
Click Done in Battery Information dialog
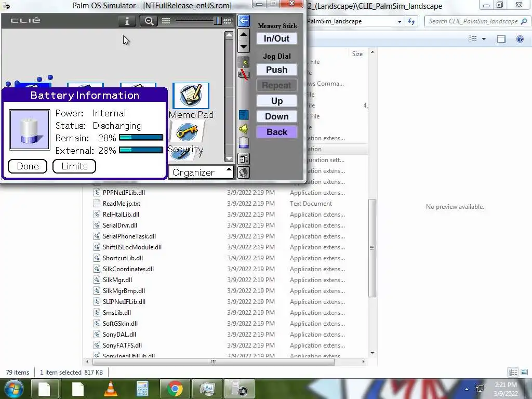coord(28,166)
